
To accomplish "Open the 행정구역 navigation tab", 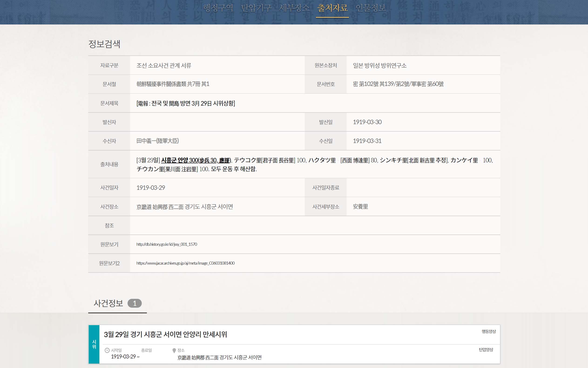I will (x=218, y=8).
